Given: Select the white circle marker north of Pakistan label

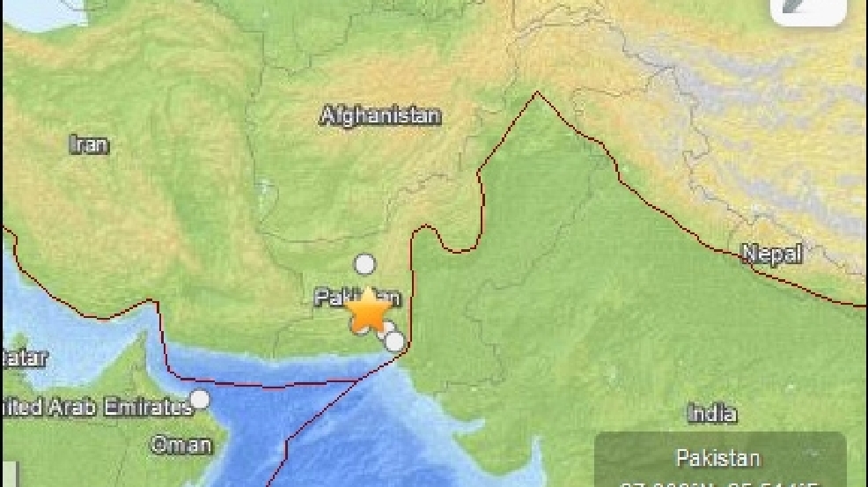Looking at the screenshot, I should 364,264.
